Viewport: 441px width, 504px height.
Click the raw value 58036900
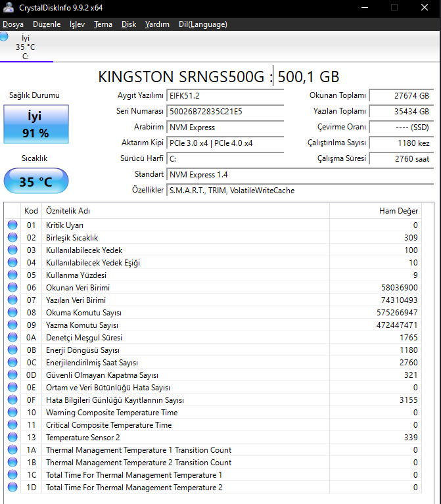pyautogui.click(x=399, y=287)
